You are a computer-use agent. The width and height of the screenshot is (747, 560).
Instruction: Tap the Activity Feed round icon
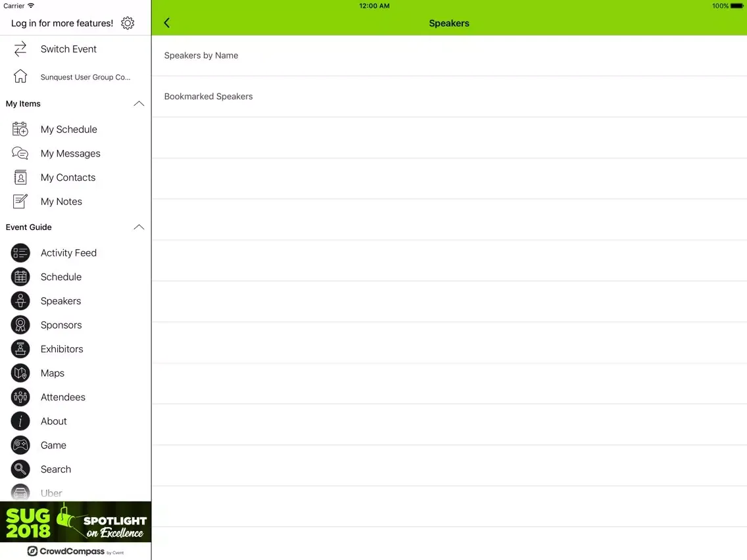pyautogui.click(x=20, y=253)
